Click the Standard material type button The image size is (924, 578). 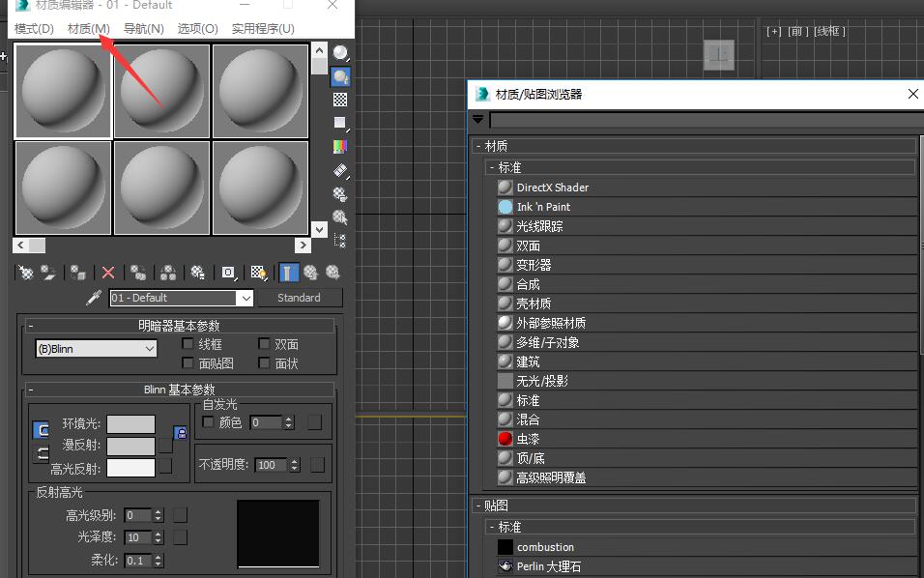coord(299,298)
